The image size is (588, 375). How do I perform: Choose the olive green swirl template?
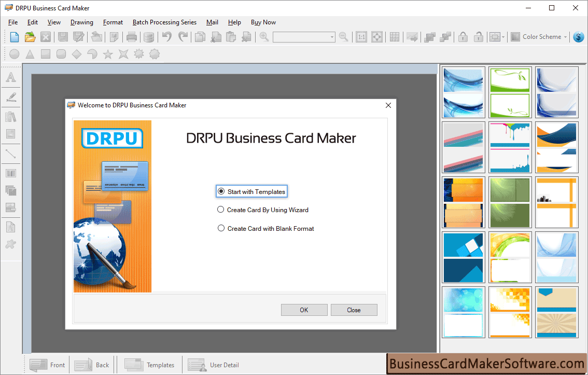(510, 202)
